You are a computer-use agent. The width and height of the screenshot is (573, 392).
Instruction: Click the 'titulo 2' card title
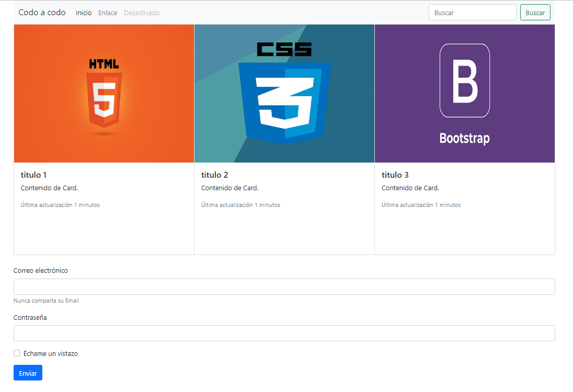(214, 175)
